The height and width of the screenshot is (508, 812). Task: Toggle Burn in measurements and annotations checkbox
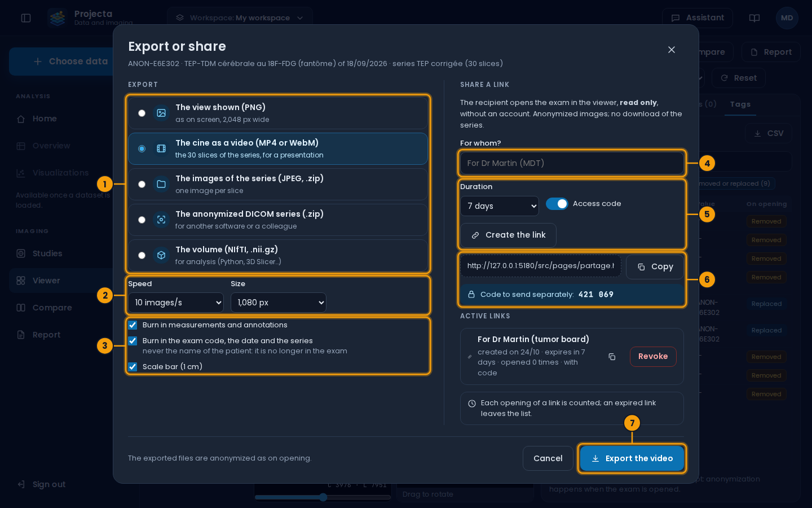[133, 325]
